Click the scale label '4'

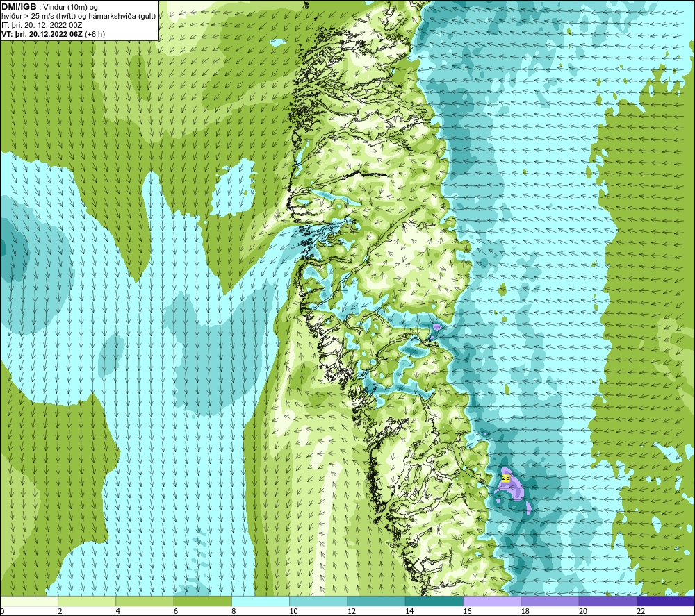pos(118,611)
